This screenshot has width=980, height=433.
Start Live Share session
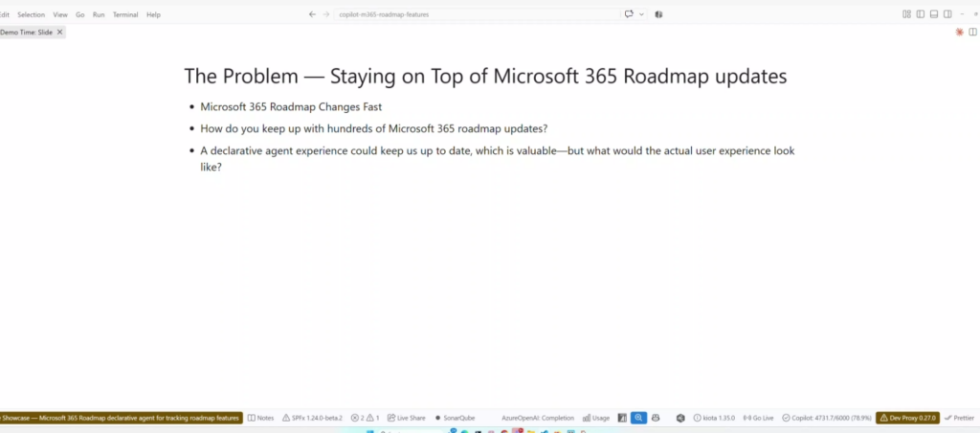pos(406,418)
